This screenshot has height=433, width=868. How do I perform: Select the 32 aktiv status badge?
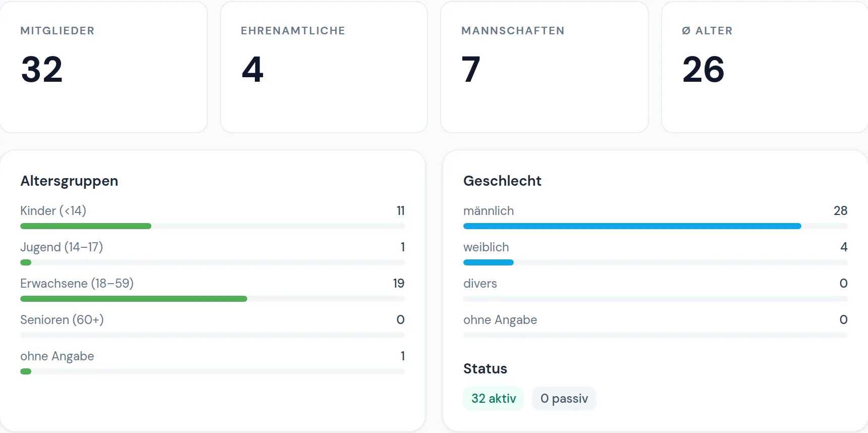[x=494, y=399]
